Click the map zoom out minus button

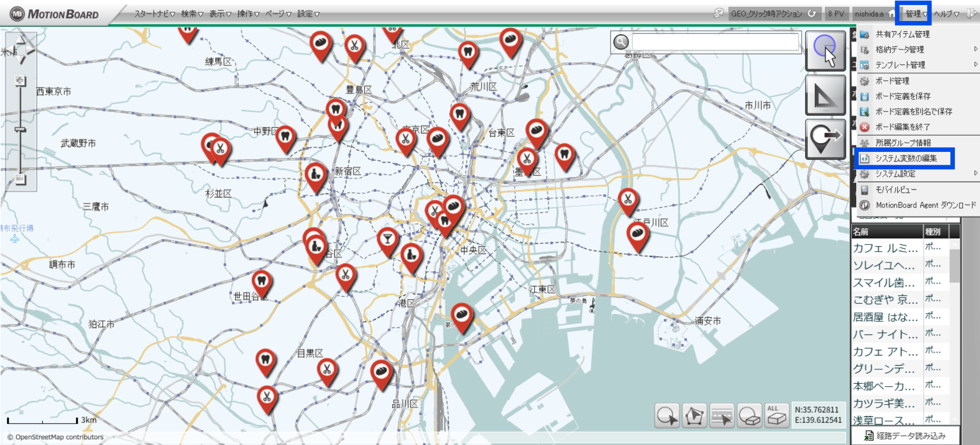tap(20, 179)
